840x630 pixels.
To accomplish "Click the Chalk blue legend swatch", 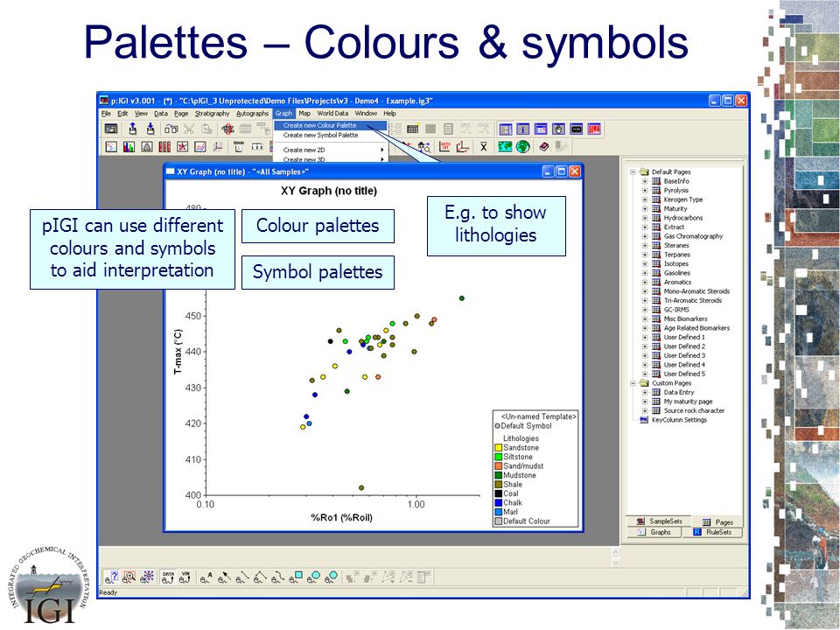I will pyautogui.click(x=498, y=503).
